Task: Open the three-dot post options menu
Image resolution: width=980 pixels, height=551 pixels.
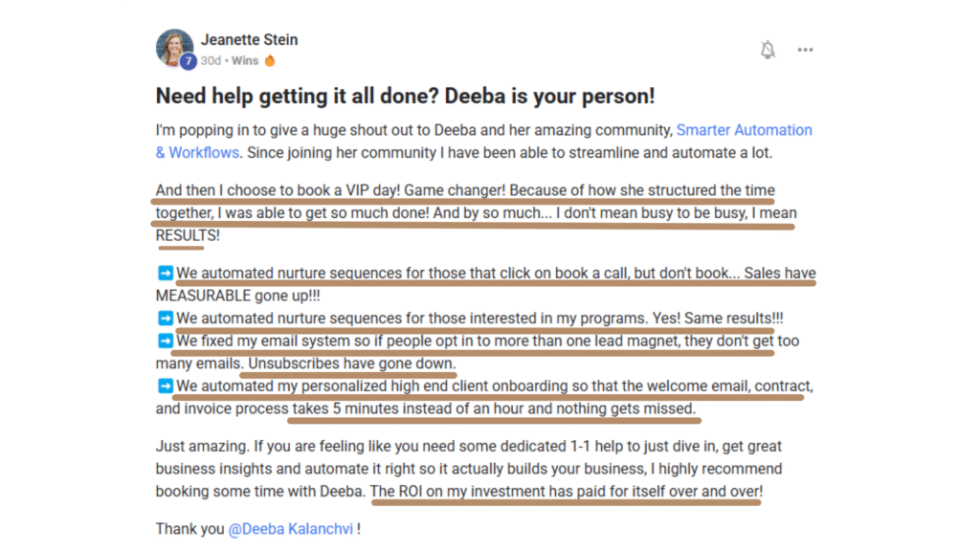Action: 805,50
